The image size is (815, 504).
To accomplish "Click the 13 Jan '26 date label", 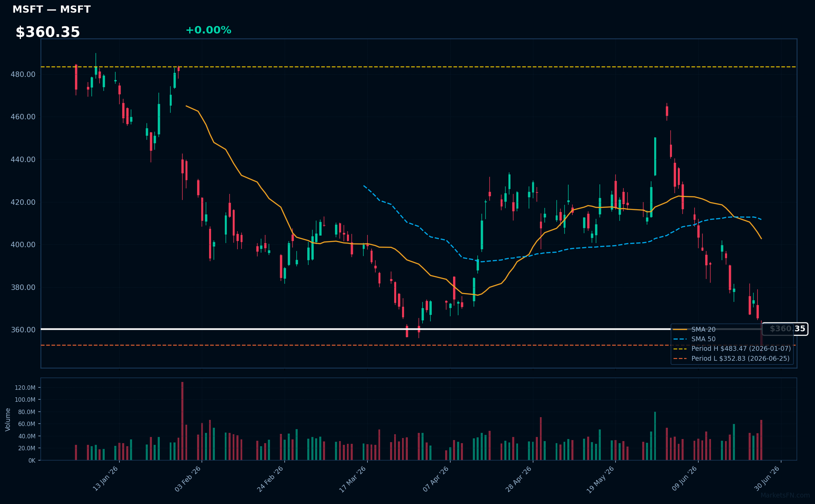I will pos(105,479).
